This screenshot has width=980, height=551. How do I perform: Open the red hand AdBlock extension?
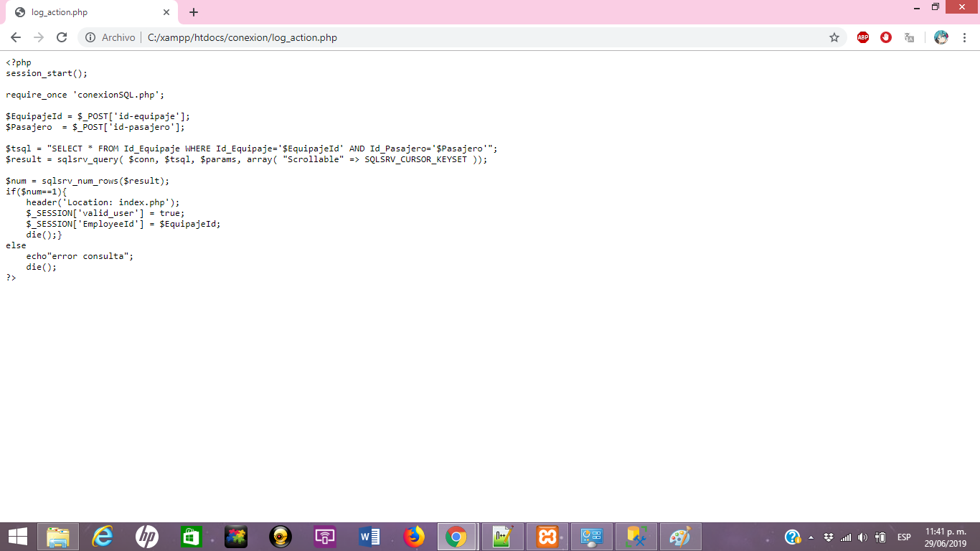tap(886, 37)
